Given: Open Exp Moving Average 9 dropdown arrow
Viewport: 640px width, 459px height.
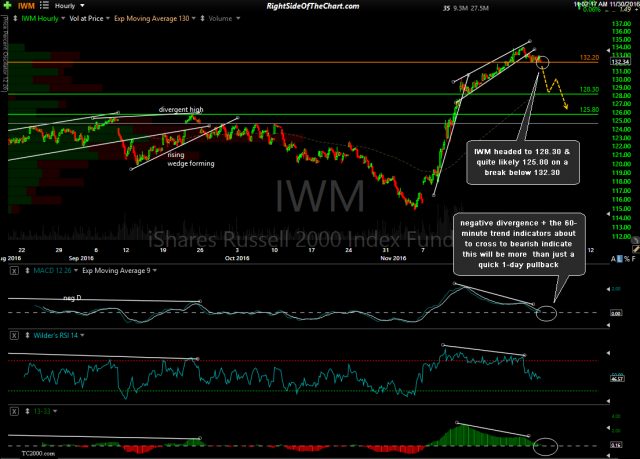Looking at the screenshot, I should [155, 271].
